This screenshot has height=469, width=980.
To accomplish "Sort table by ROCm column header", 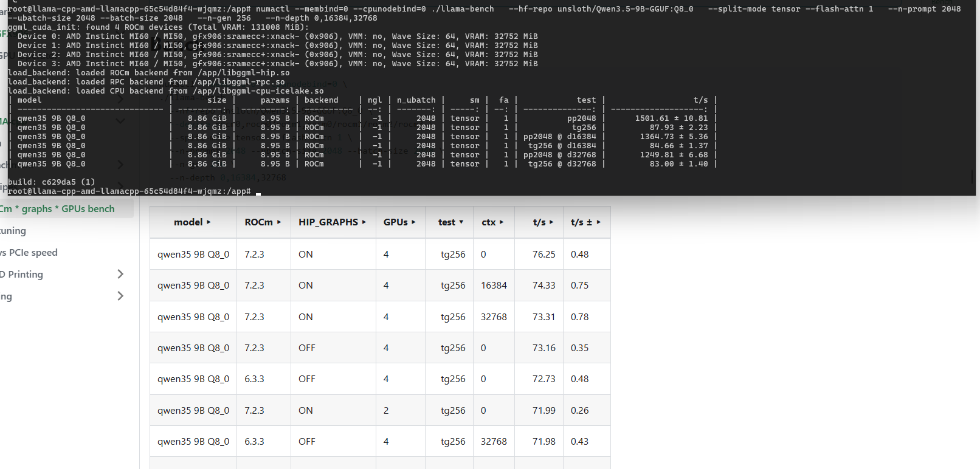I will [x=263, y=222].
